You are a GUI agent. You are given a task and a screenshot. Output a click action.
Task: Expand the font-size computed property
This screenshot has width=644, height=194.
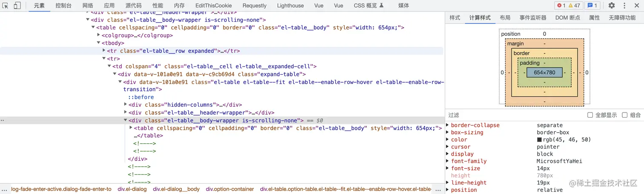[x=448, y=168]
